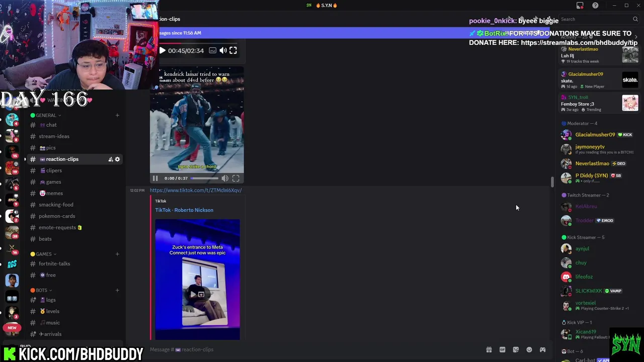Pause the Kendrick Lamar clip

[x=155, y=178]
